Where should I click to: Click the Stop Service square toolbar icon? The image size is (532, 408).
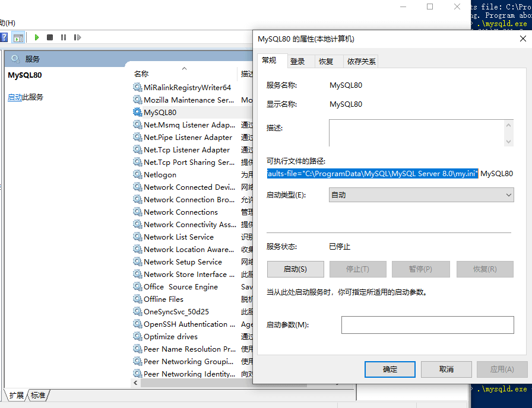pos(50,37)
